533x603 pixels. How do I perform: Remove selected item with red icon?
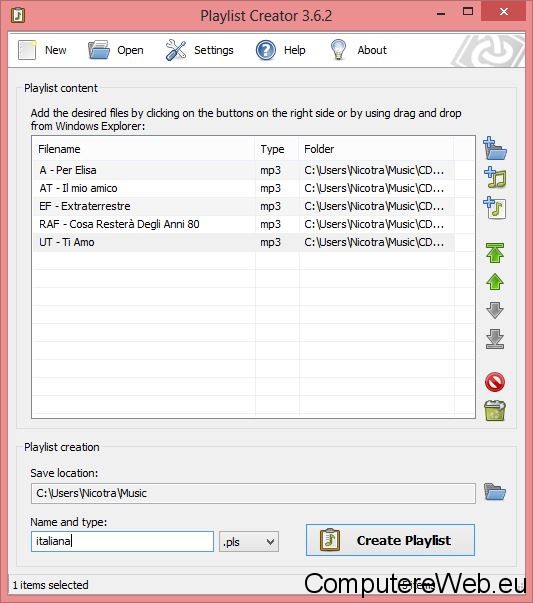(495, 382)
